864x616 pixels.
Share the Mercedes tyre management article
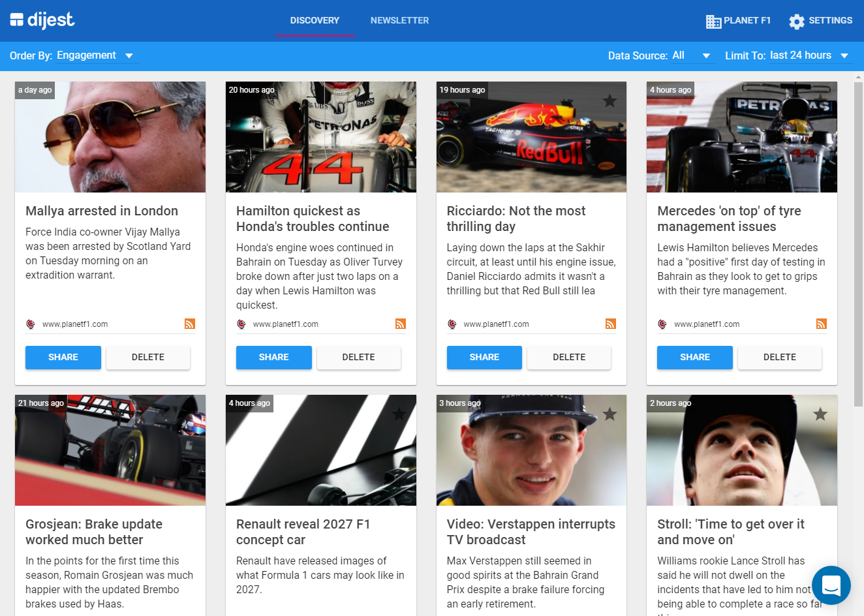coord(695,358)
